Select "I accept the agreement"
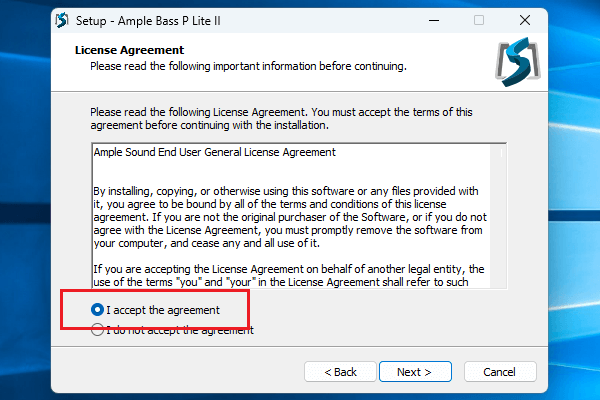Image resolution: width=600 pixels, height=400 pixels. (98, 310)
